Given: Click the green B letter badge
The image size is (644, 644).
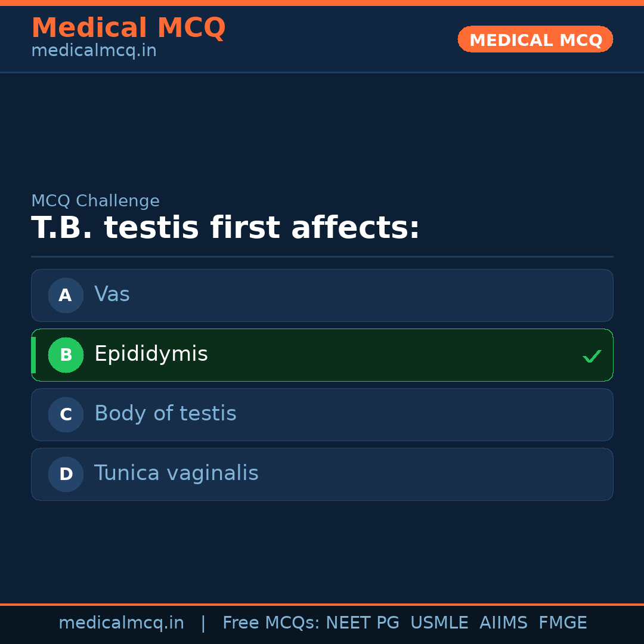Looking at the screenshot, I should pos(66,355).
